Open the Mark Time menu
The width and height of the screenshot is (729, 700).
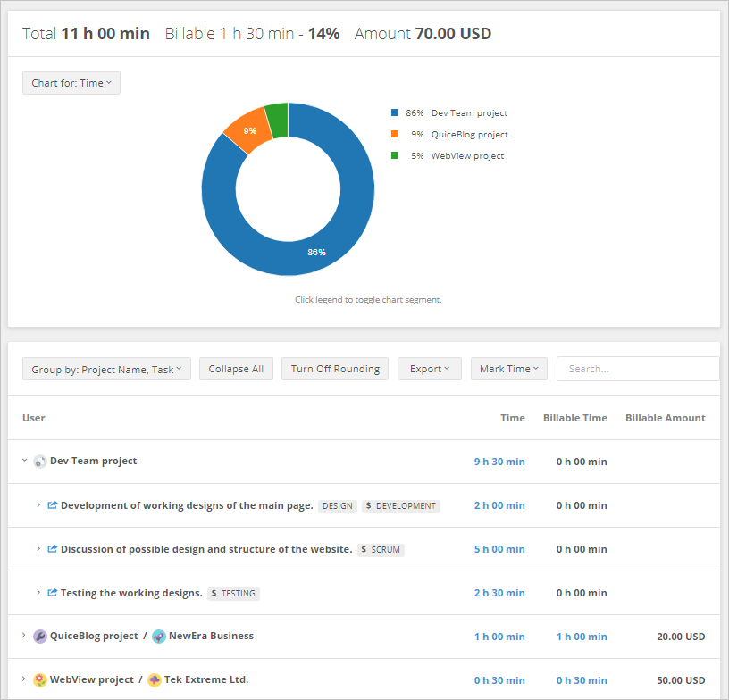click(x=509, y=369)
